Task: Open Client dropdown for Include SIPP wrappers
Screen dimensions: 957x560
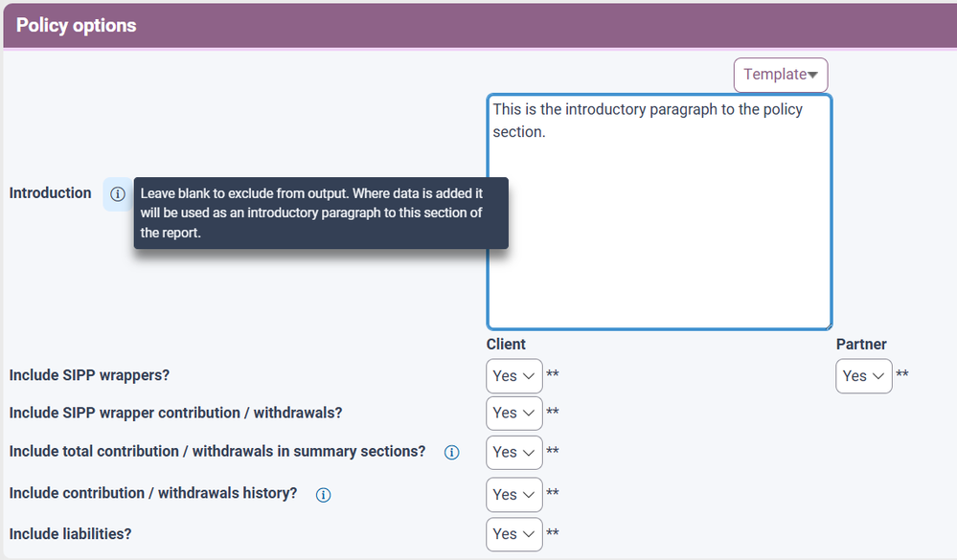Action: (x=513, y=376)
